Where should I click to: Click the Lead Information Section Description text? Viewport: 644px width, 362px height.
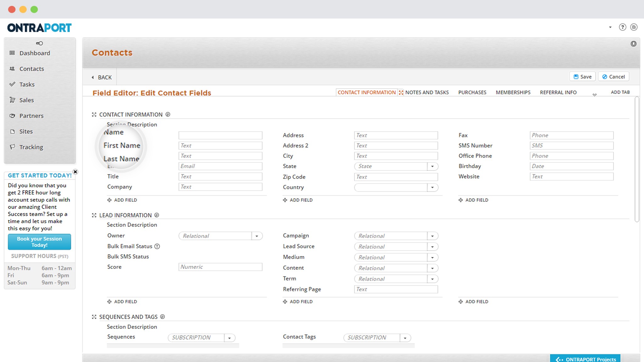coord(132,225)
